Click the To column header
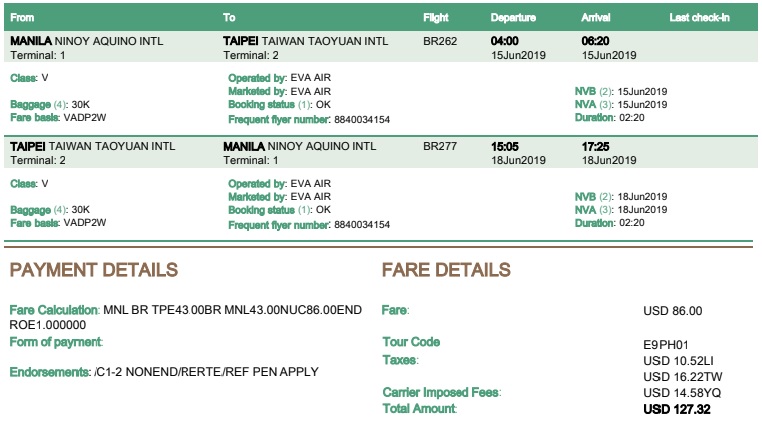 click(229, 18)
